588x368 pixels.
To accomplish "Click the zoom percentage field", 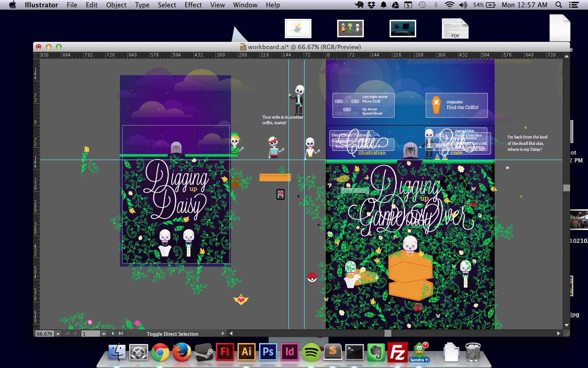I will 45,333.
